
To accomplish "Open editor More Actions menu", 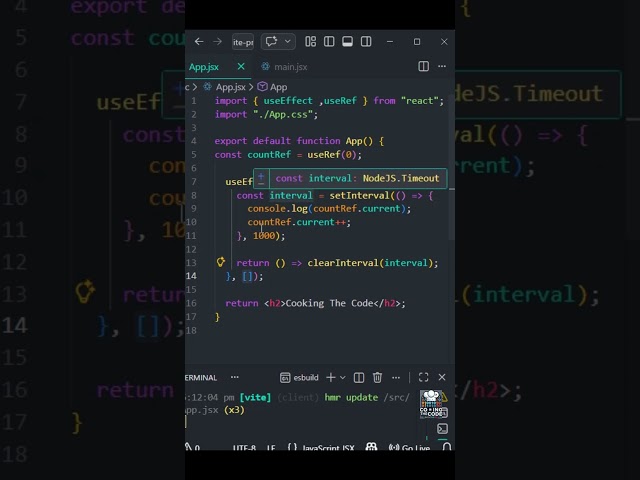I will (442, 66).
